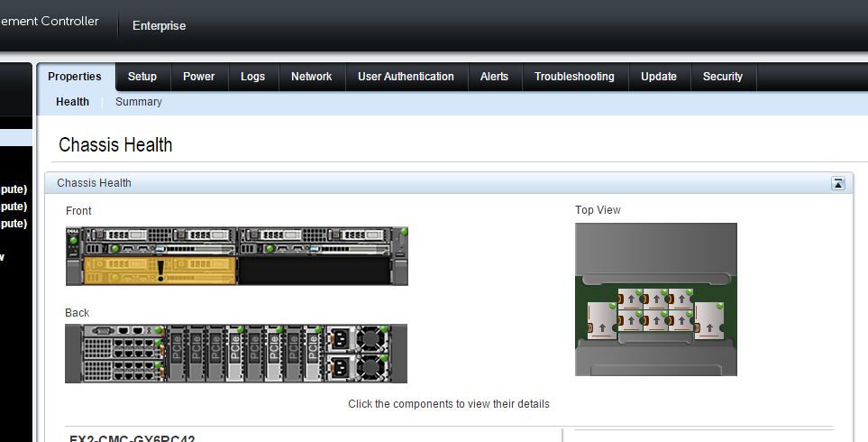Image resolution: width=868 pixels, height=442 pixels.
Task: Select top-row left small fan in Top View
Action: pos(630,299)
